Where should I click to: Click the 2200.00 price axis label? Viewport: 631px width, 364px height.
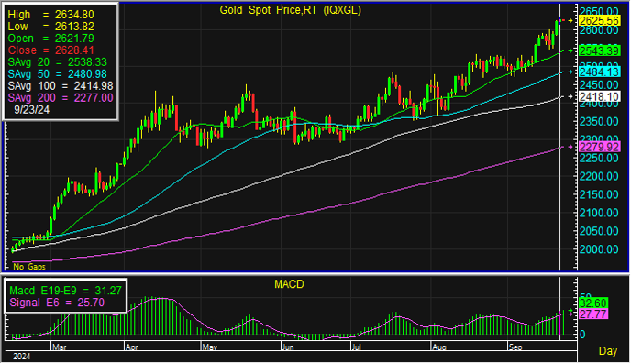(599, 176)
